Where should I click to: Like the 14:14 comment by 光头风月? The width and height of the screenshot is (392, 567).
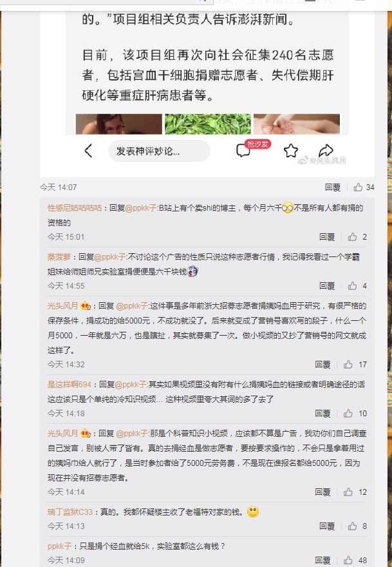pos(348,492)
